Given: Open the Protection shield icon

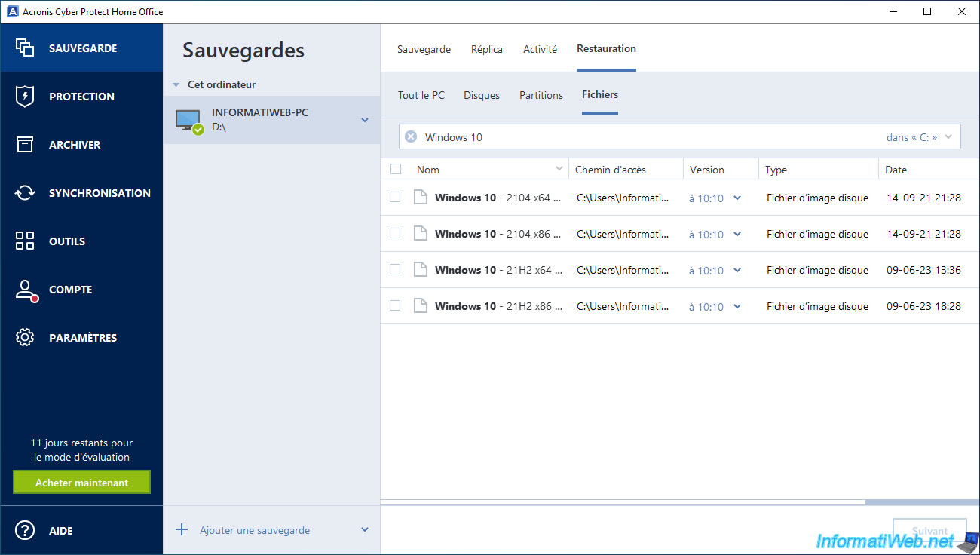Looking at the screenshot, I should pos(25,97).
